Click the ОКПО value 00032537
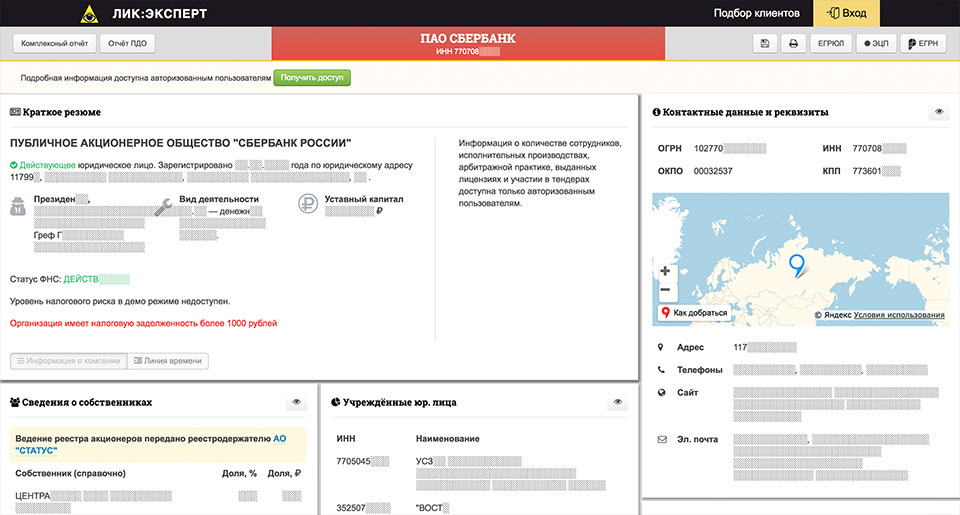Image resolution: width=960 pixels, height=515 pixels. click(x=713, y=171)
